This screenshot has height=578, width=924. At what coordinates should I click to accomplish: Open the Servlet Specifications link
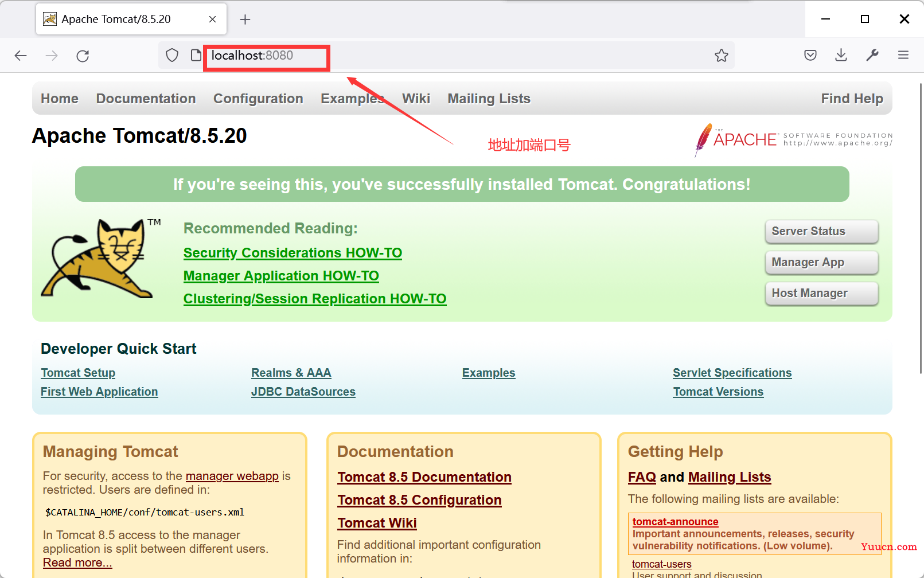click(732, 373)
